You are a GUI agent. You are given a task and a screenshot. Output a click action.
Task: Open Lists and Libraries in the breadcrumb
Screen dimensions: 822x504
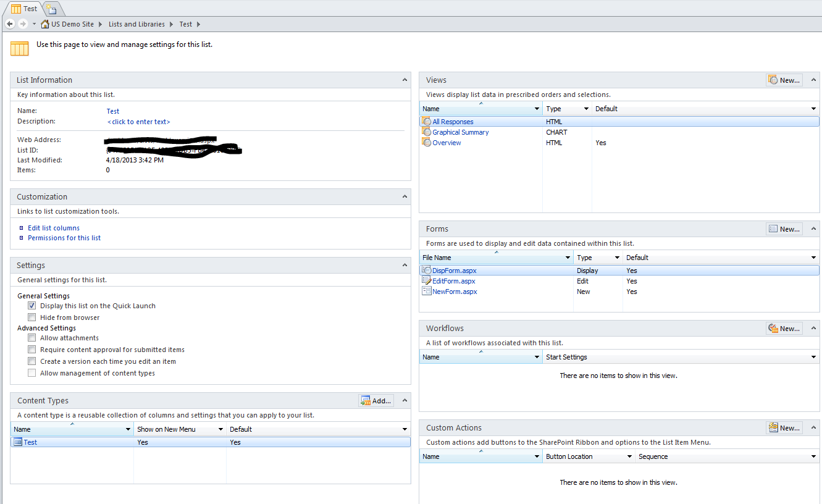coord(136,24)
